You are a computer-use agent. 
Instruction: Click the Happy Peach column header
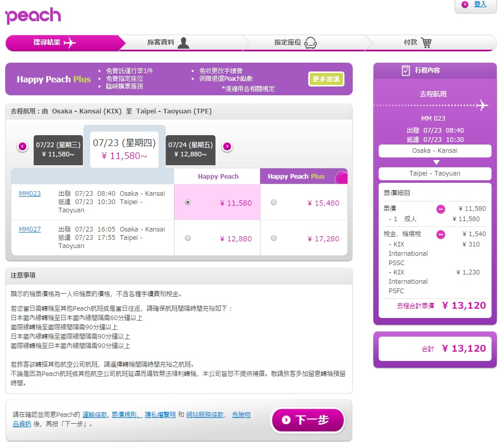pyautogui.click(x=218, y=176)
